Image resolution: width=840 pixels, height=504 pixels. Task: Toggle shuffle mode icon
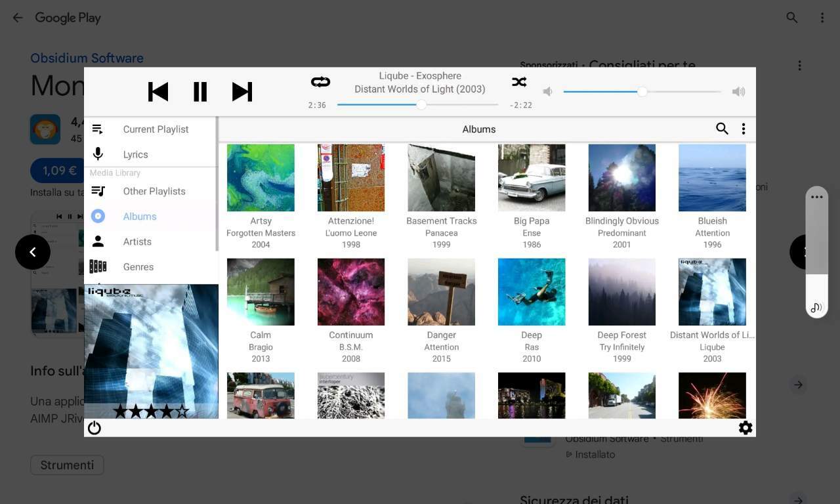tap(519, 82)
